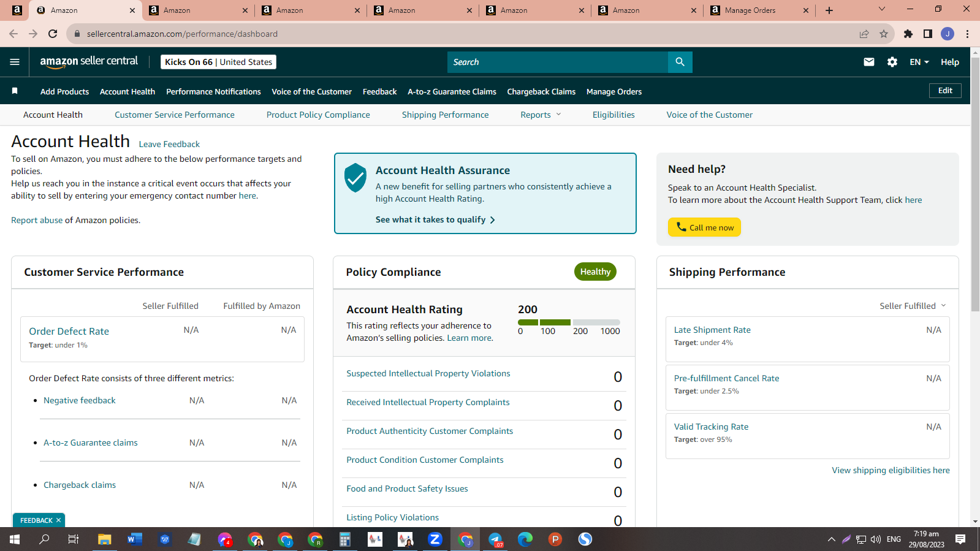Screen dimensions: 980x551
Task: Open the Eligibilities tab
Action: coord(613,115)
